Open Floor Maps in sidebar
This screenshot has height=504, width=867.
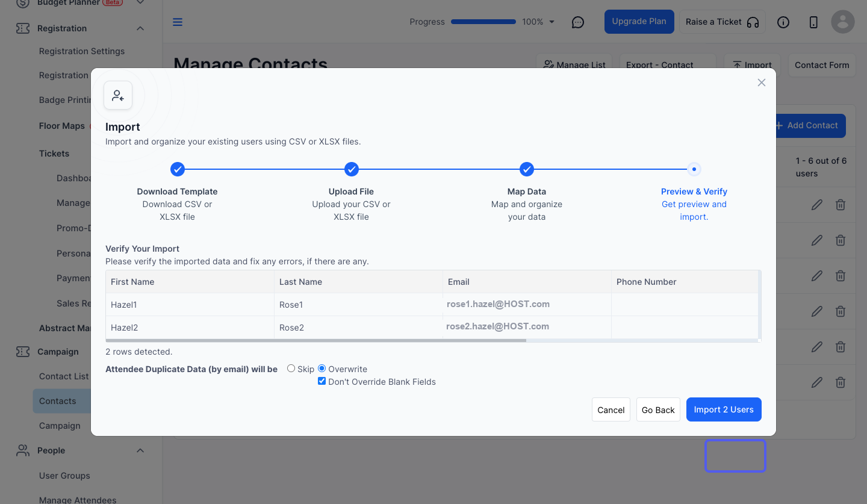(62, 126)
